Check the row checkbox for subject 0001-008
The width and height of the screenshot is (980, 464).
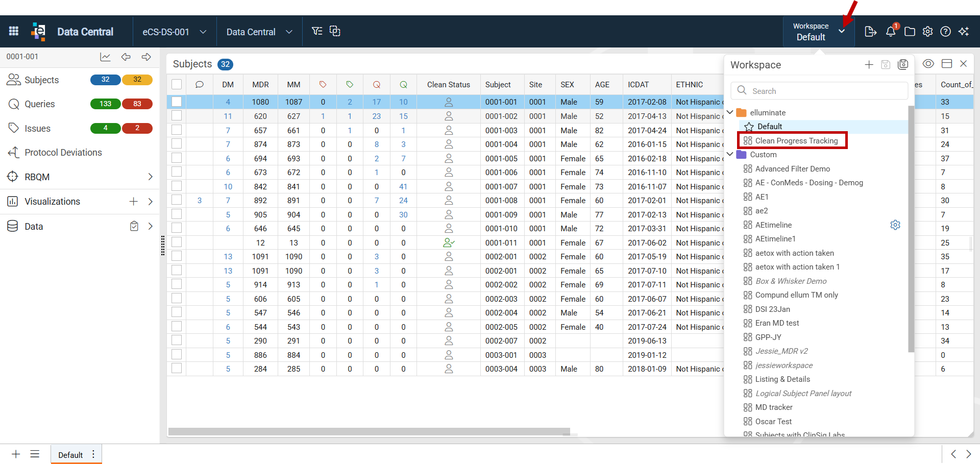tap(177, 200)
